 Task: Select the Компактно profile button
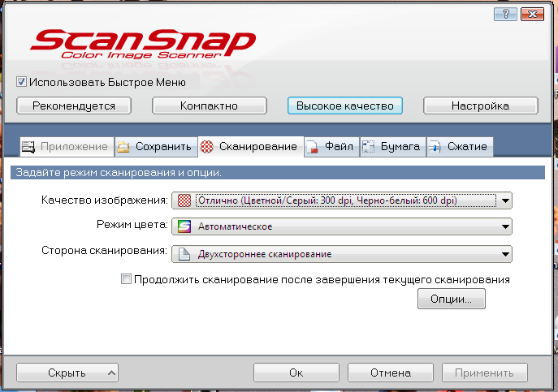210,106
